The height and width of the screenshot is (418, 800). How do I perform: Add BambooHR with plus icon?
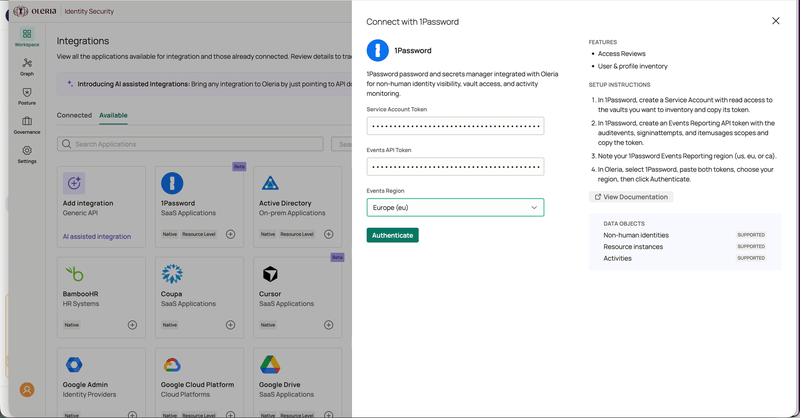(x=132, y=325)
